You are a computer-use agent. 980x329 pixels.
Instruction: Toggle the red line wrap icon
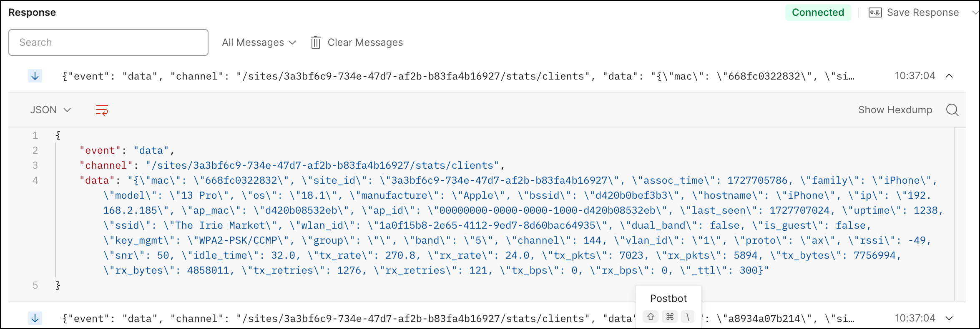point(102,110)
